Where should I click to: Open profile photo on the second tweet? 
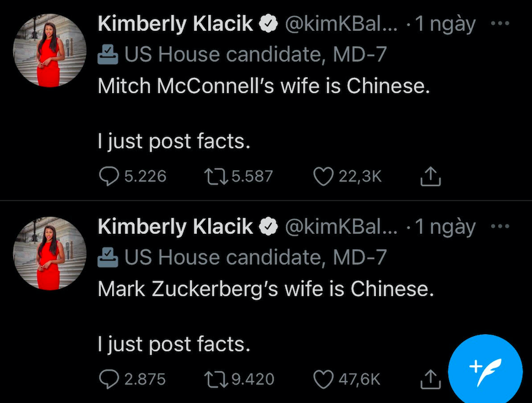tap(50, 253)
